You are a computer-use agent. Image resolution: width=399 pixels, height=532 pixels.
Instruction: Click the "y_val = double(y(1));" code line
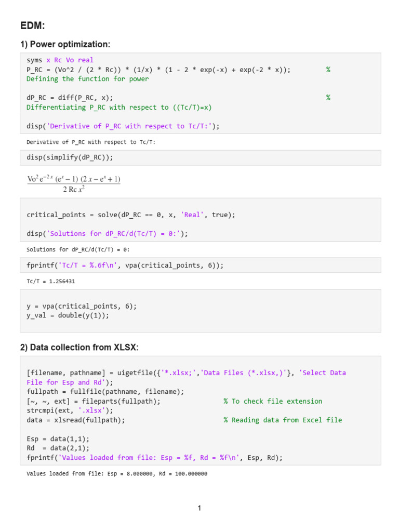click(x=68, y=315)
